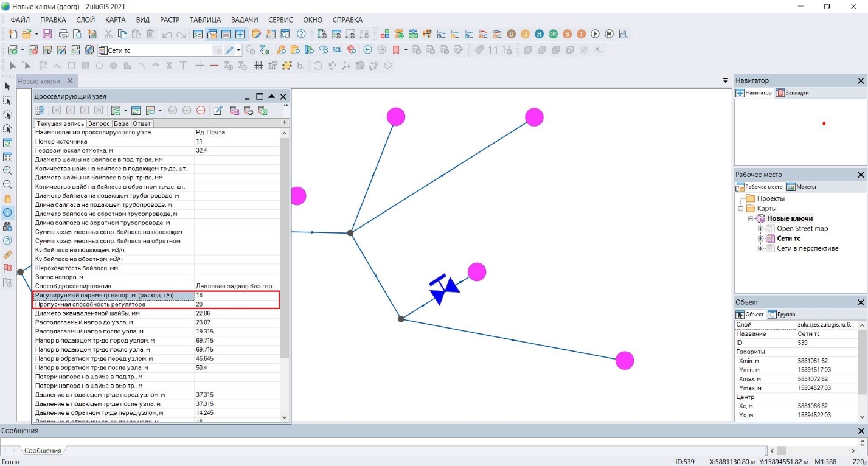This screenshot has height=466, width=868.
Task: Switch to the Запрос tab
Action: tap(100, 123)
